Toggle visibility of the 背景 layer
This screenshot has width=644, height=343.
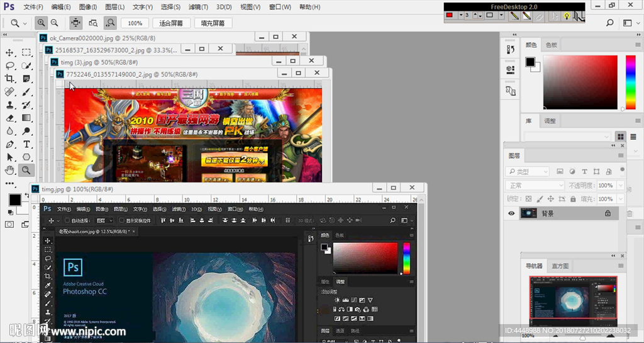click(511, 213)
